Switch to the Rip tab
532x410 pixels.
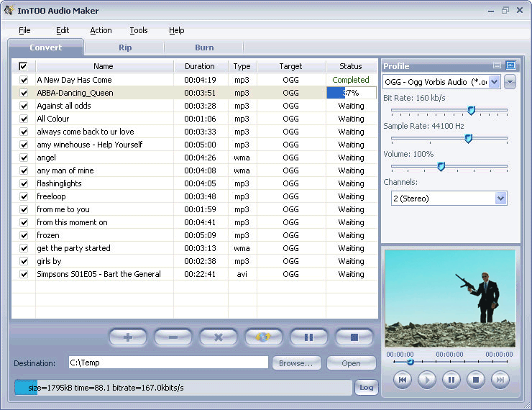[125, 47]
